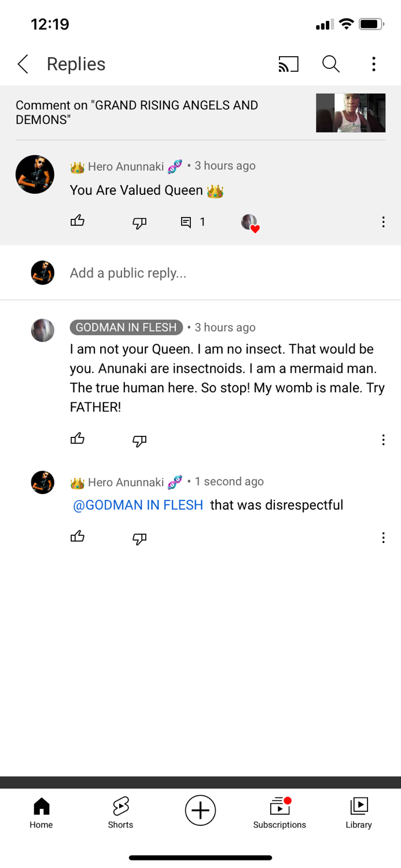Open the video thumbnail for the comment
This screenshot has width=401, height=868.
click(350, 113)
